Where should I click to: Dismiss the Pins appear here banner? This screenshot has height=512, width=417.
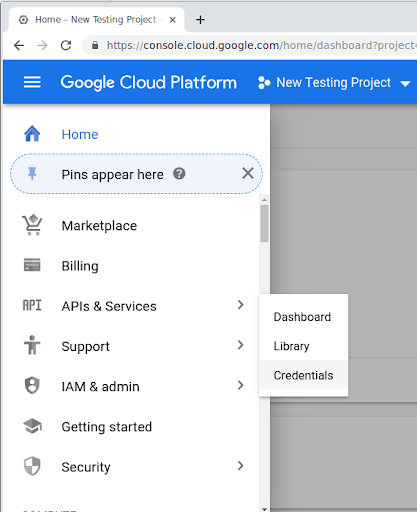248,173
